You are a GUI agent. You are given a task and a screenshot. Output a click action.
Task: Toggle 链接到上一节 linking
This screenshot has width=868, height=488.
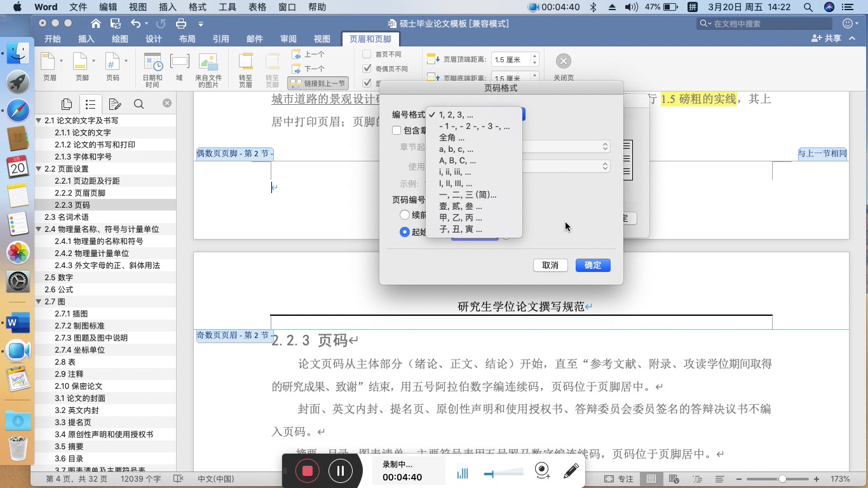[x=317, y=83]
